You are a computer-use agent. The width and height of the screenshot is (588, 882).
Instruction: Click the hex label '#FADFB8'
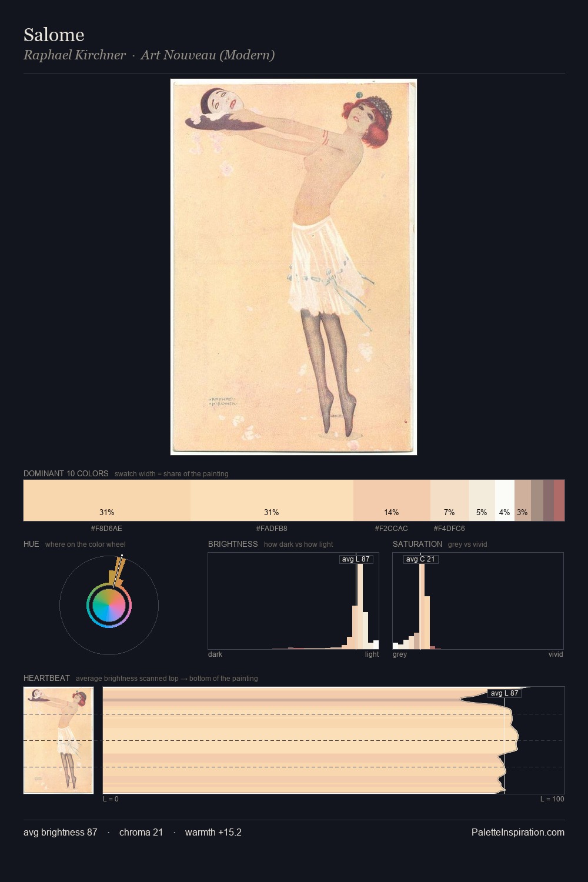pos(272,528)
